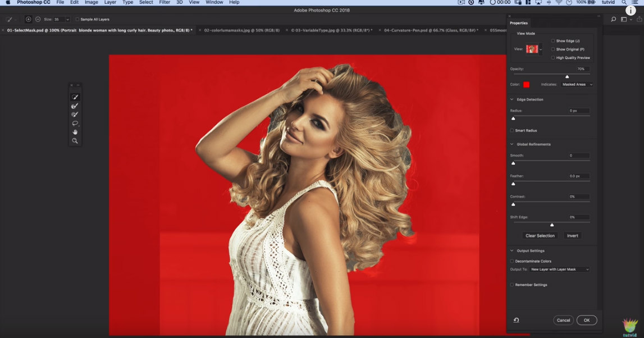Click the battery status icon

pos(592,2)
